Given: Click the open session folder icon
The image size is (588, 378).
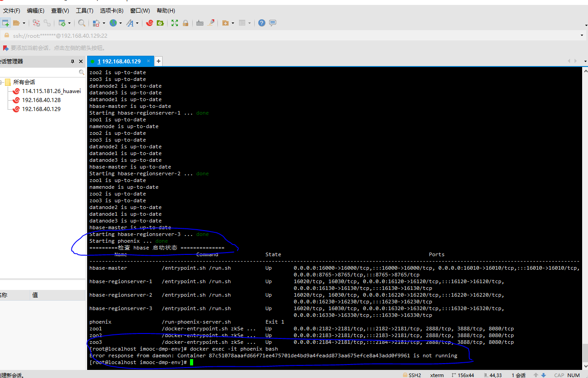Looking at the screenshot, I should (17, 23).
